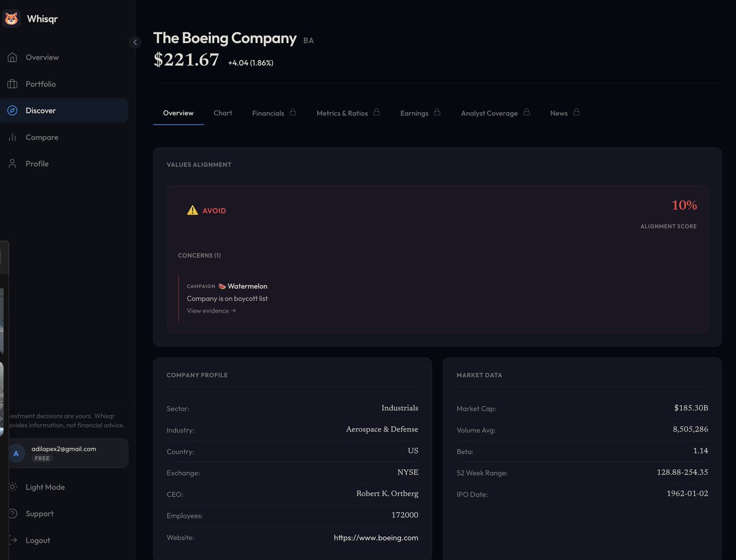Viewport: 736px width, 560px height.
Task: Click the lock icon beside Financials
Action: pyautogui.click(x=293, y=112)
